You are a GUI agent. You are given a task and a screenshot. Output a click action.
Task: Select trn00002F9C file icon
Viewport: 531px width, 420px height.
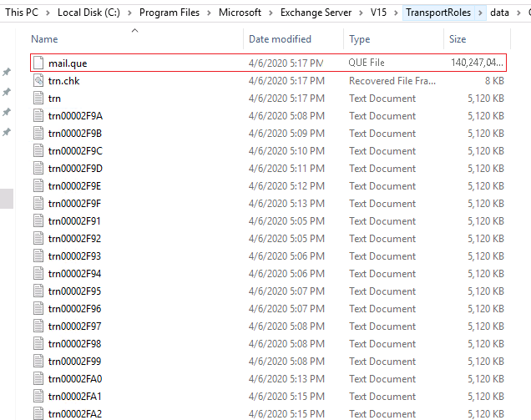38,151
